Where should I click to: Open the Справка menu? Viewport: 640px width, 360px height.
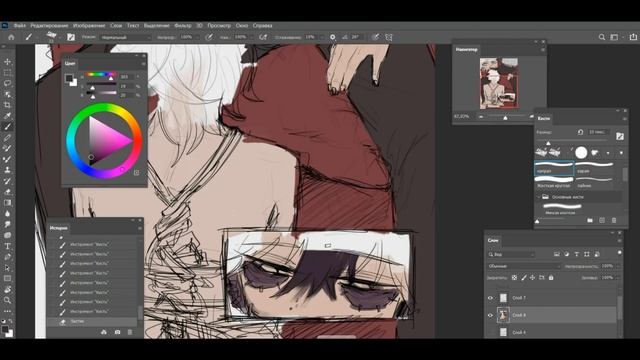pos(262,25)
